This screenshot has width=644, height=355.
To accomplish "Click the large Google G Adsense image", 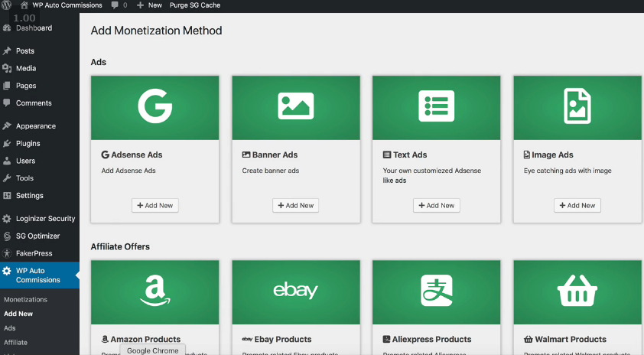I will tap(154, 108).
